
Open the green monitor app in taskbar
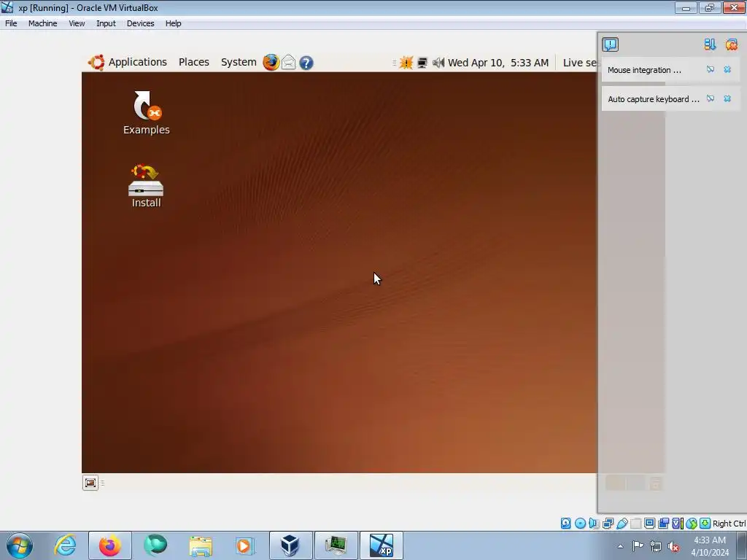click(x=336, y=545)
